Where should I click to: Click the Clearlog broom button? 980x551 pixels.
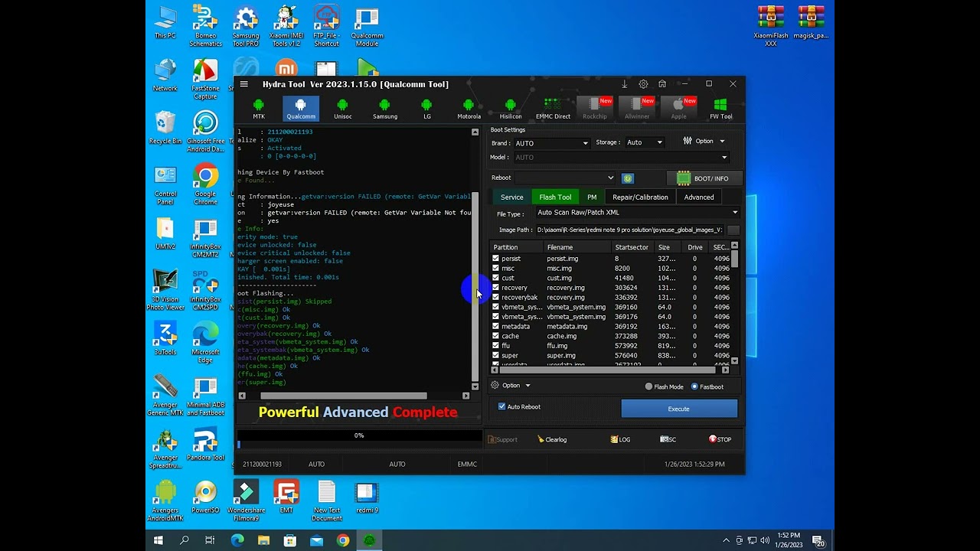pyautogui.click(x=553, y=439)
